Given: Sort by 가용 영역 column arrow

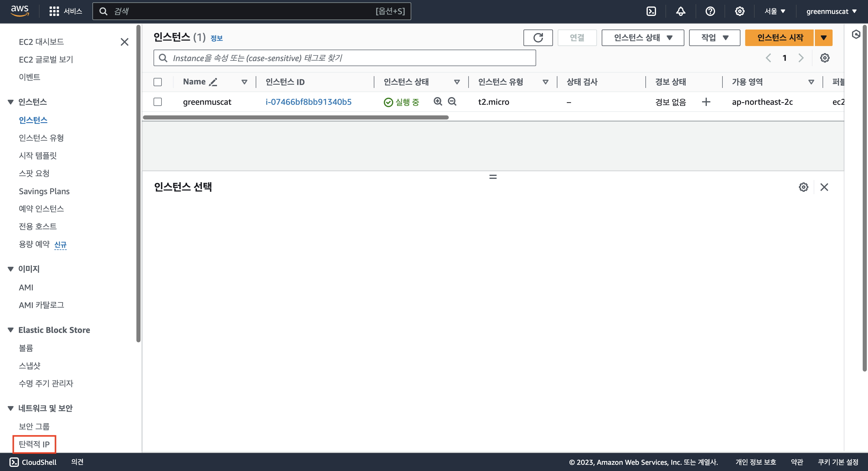Looking at the screenshot, I should pyautogui.click(x=811, y=82).
